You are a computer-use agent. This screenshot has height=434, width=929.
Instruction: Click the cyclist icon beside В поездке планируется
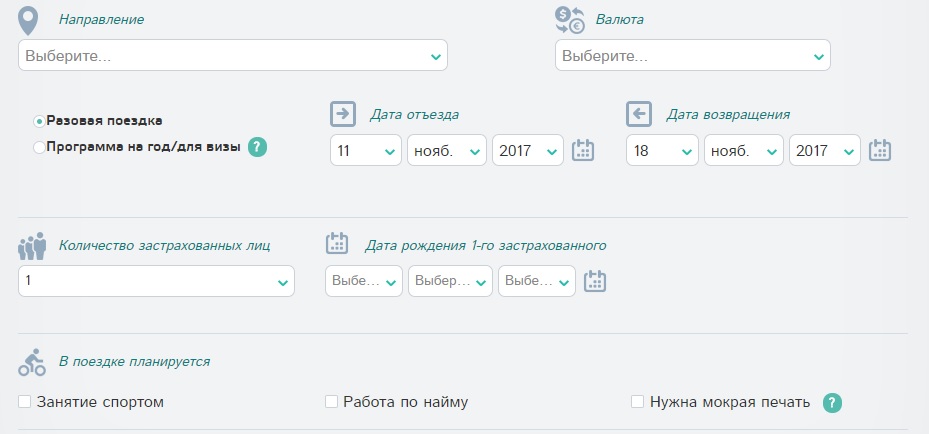tap(32, 362)
